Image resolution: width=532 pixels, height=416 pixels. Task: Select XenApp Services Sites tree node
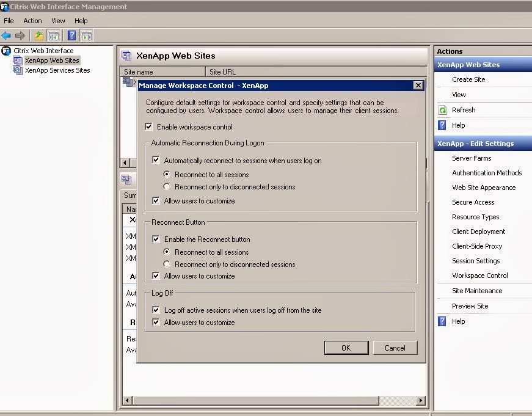(57, 70)
